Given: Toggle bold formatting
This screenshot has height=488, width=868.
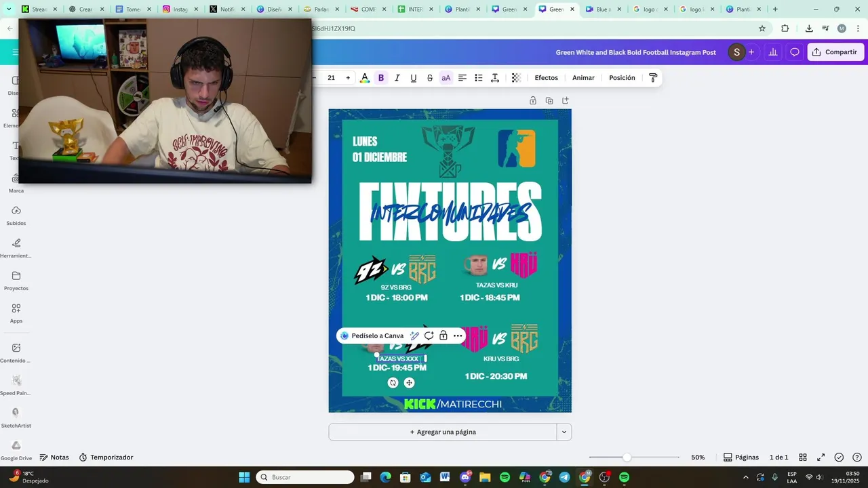Looking at the screenshot, I should point(381,78).
